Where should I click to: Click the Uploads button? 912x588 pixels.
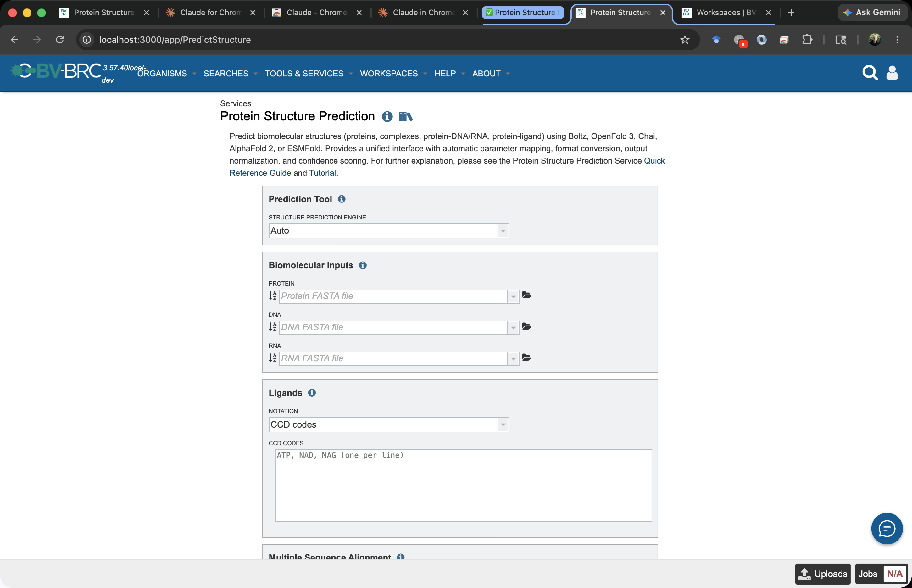click(x=823, y=574)
